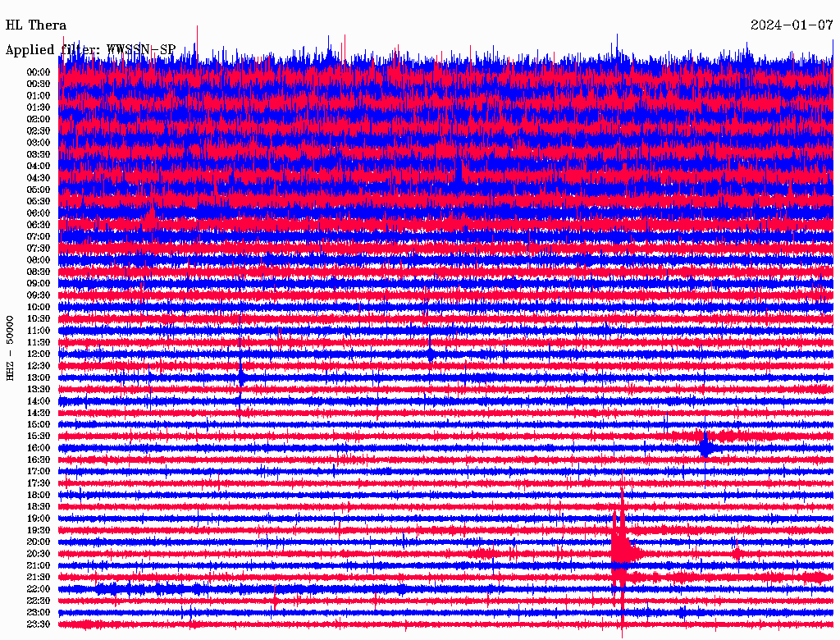Select the 17:30 time label

39,483
